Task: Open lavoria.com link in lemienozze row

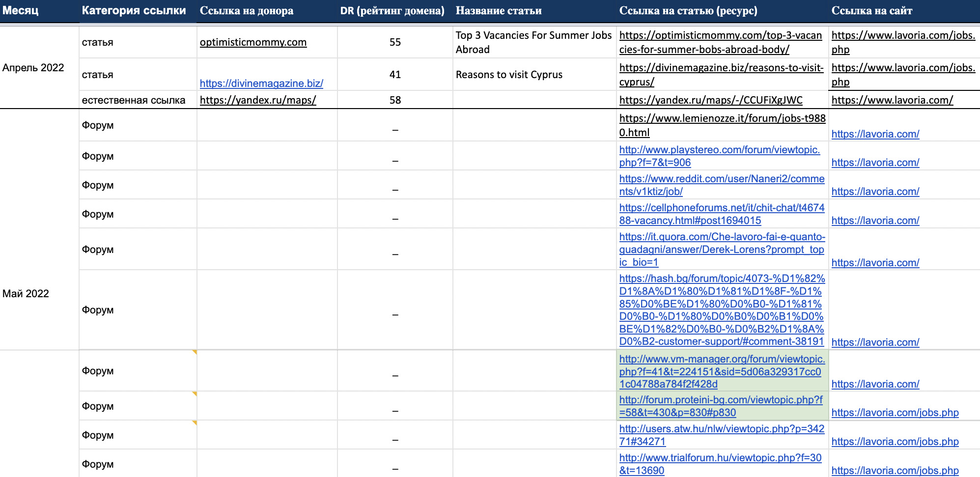Action: point(875,134)
